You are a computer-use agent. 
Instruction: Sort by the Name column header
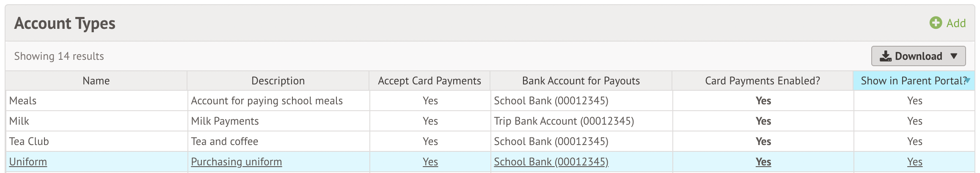[x=96, y=81]
